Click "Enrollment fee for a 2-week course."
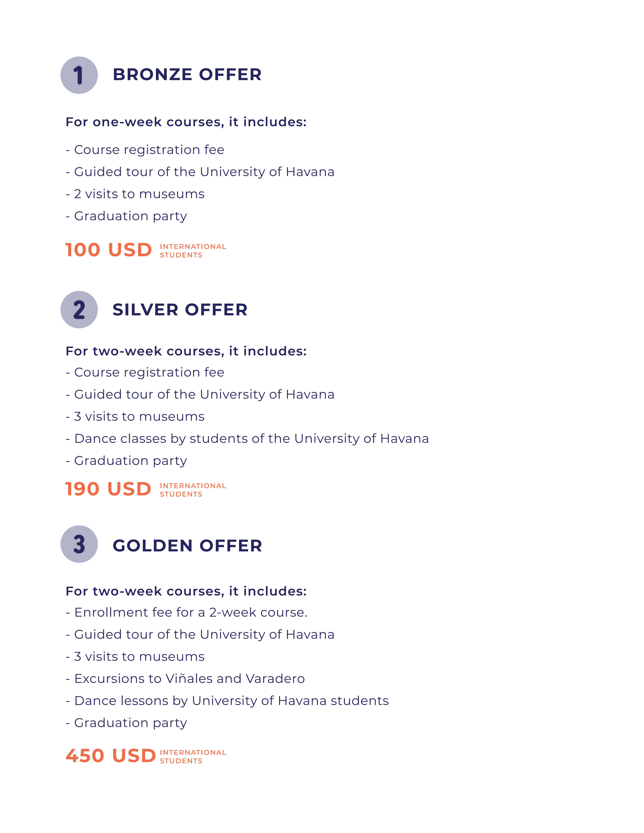Screen dimensions: 644x833 187,613
